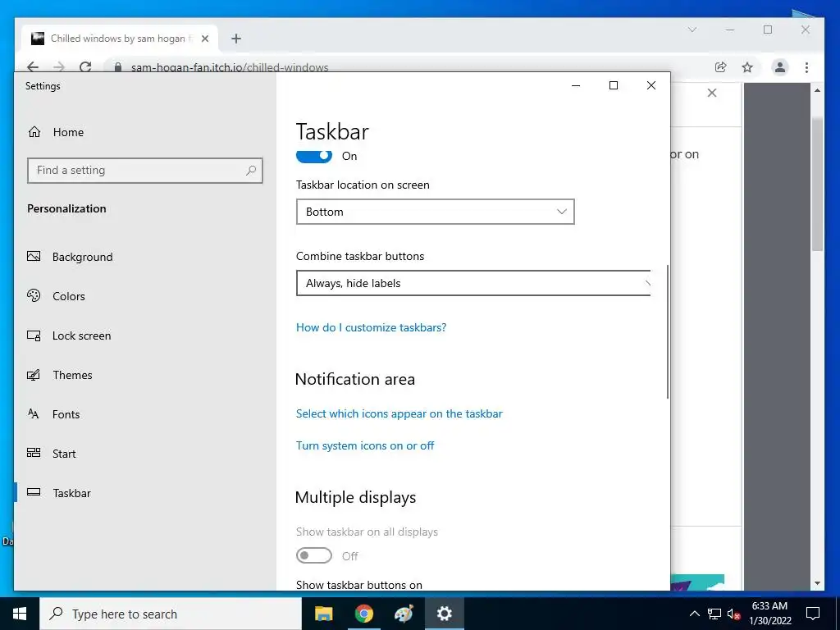Click the Background picture icon
Viewport: 840px width, 630px height.
(x=34, y=256)
